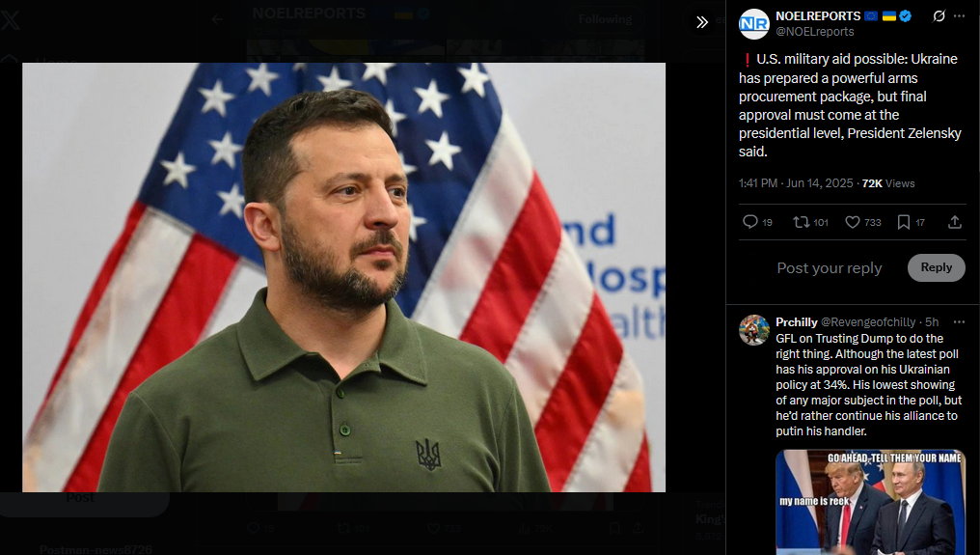Open Grok explain icon beside NOELREPORTS
Viewport: 980px width, 555px height.
pos(939,16)
